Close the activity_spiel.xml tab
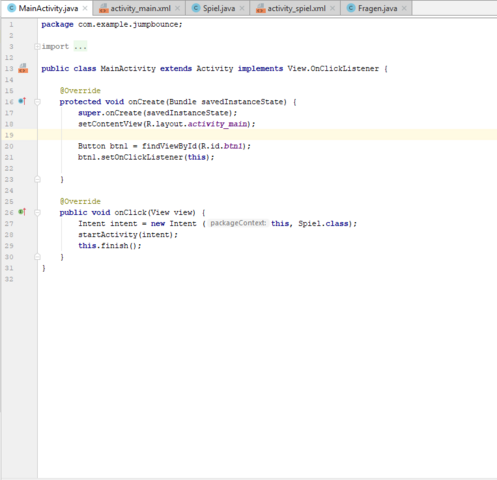 (332, 8)
